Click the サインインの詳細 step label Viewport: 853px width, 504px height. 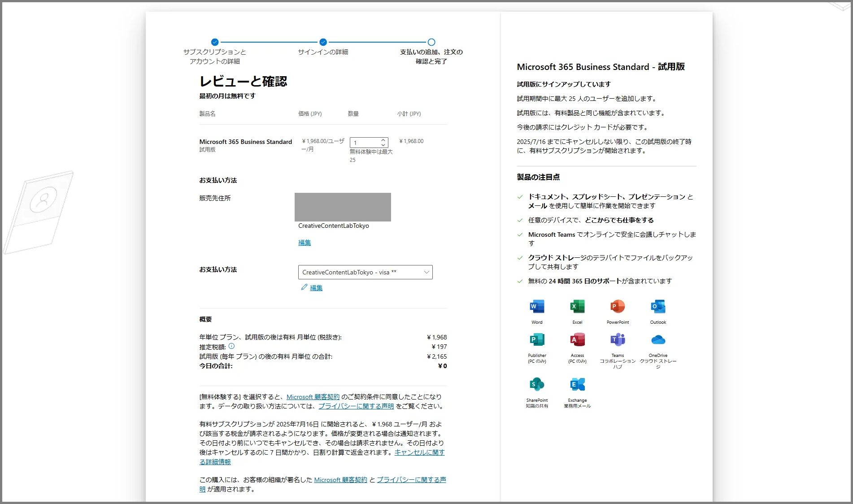(323, 52)
